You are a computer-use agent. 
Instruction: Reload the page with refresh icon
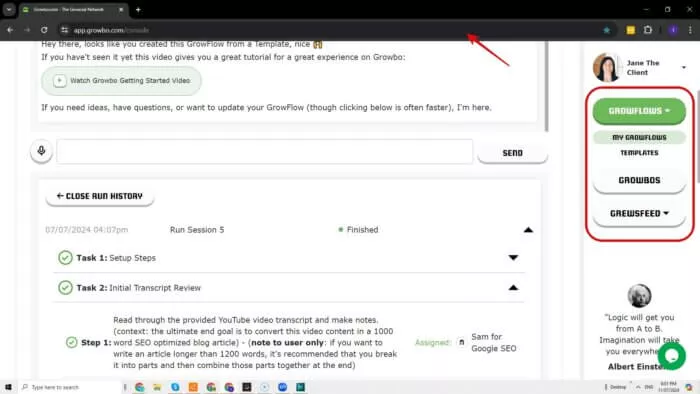[44, 30]
